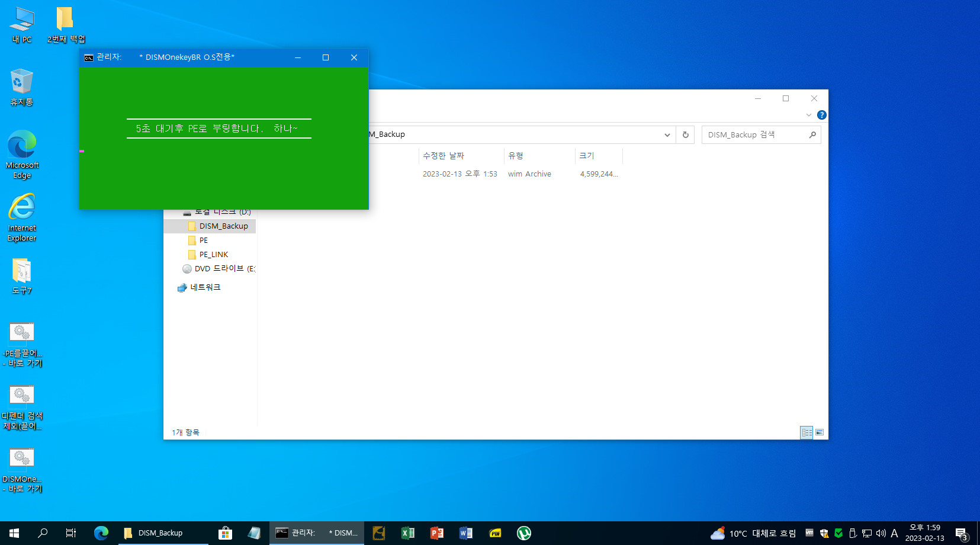Click the 4,599,244 size cell
The height and width of the screenshot is (545, 980).
[599, 174]
